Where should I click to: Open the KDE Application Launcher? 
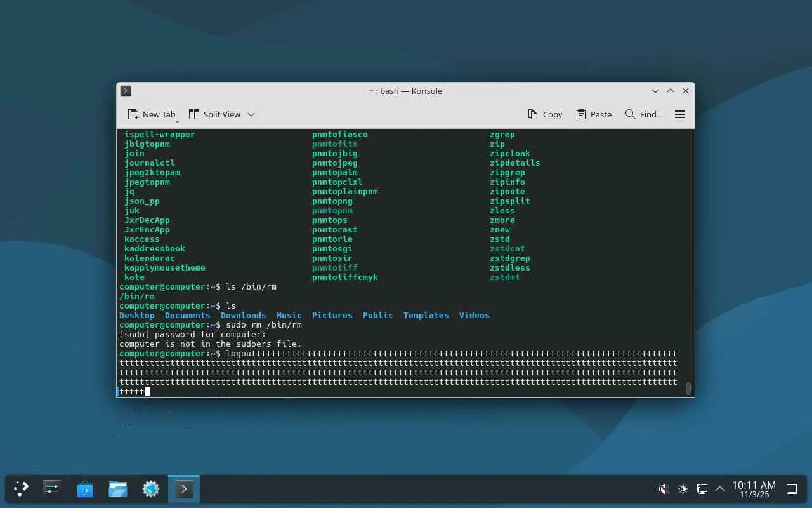click(22, 488)
